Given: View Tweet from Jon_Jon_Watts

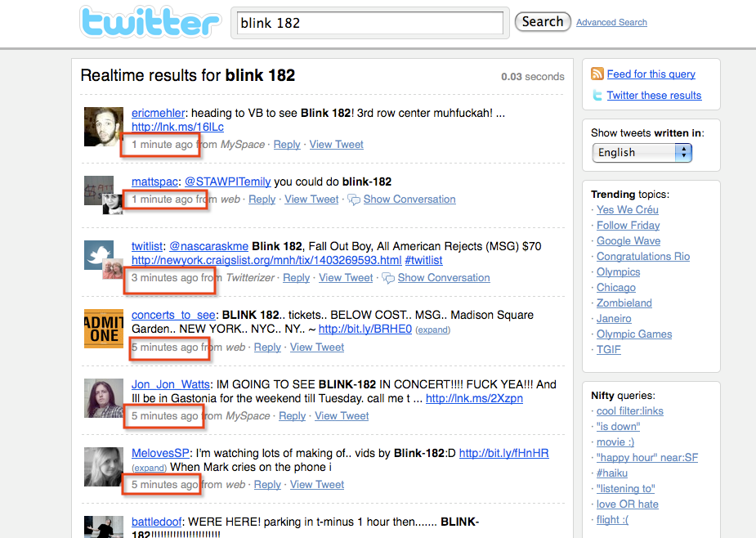Looking at the screenshot, I should coord(342,416).
